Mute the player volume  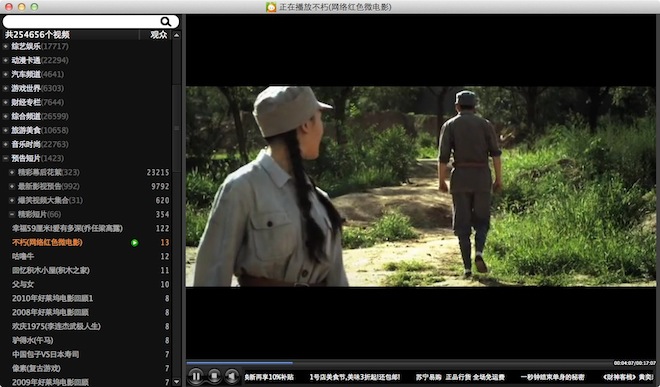(x=232, y=376)
